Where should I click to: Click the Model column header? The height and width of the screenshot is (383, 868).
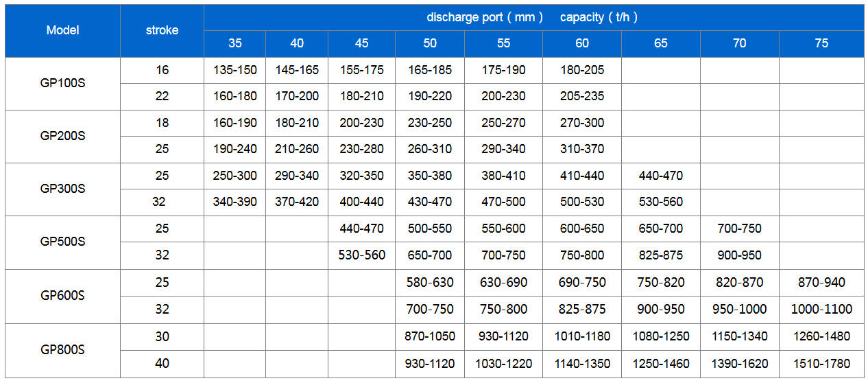(x=62, y=30)
